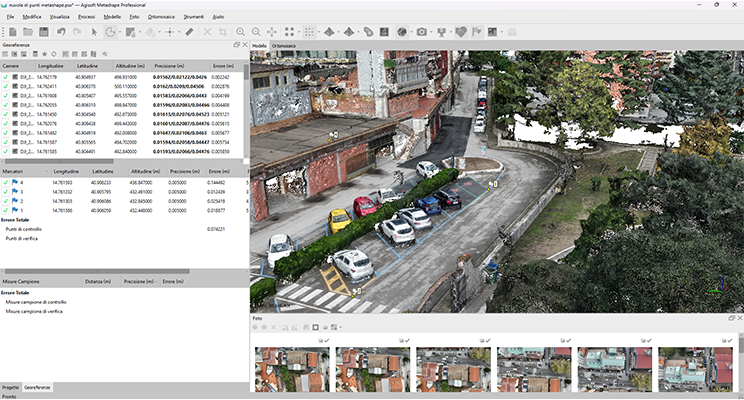
Task: Uncheck the camera with longitude 14.762055
Action: [5, 105]
